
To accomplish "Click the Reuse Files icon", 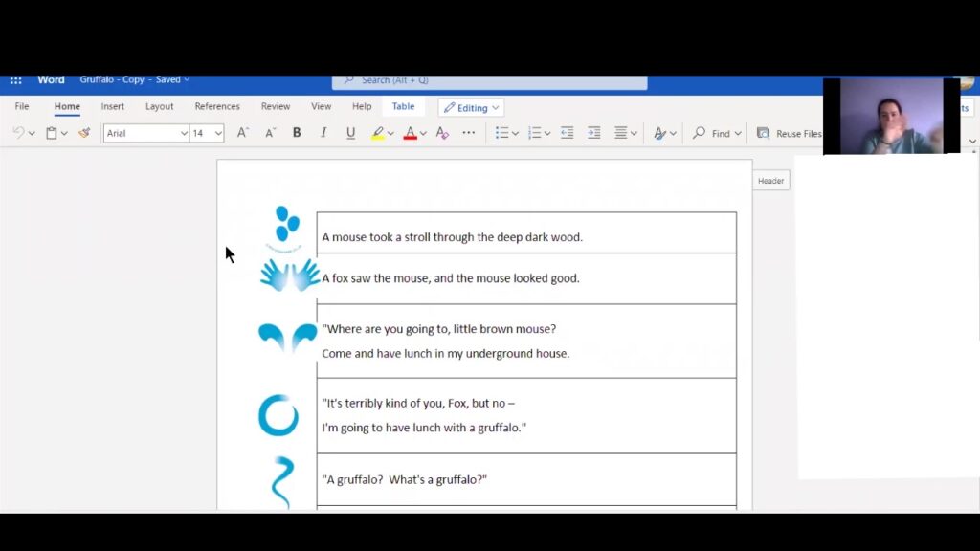I will (x=763, y=133).
